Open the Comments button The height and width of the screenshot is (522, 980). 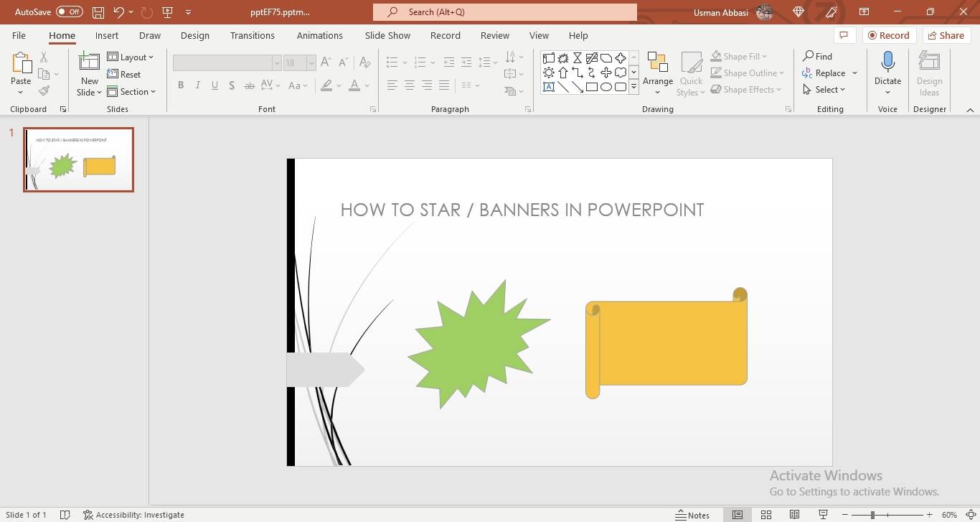pyautogui.click(x=844, y=35)
